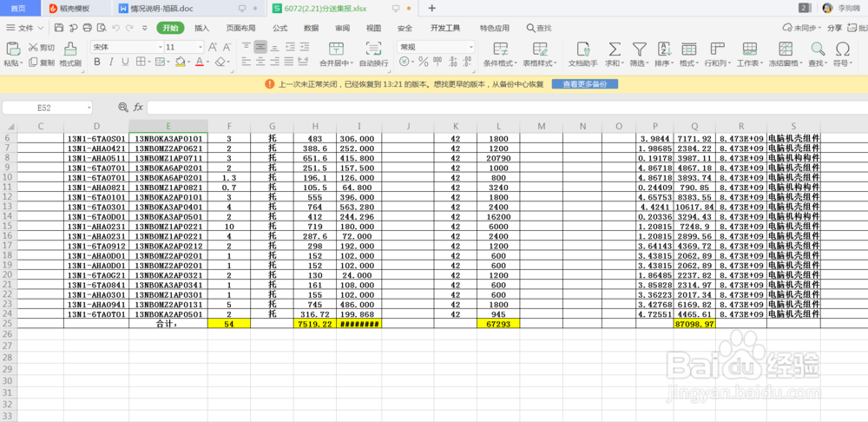Click the Filter (筛选) funnel icon
Viewport: 868px width, 422px height.
(640, 49)
